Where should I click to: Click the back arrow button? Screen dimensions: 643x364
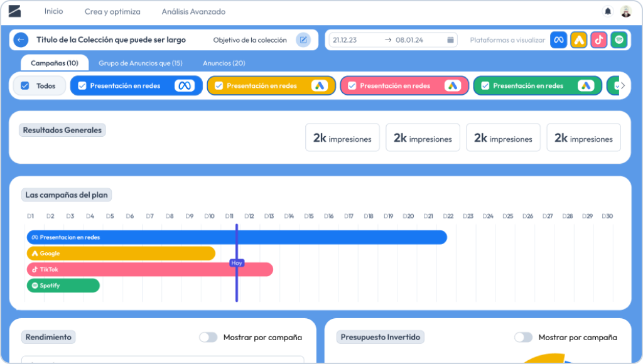[21, 40]
